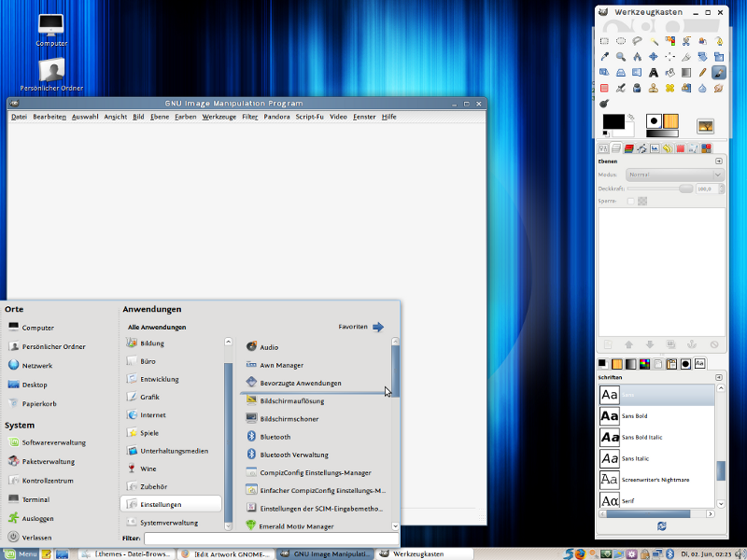747x560 pixels.
Task: Open the Schriften panel menu arrow
Action: [x=718, y=377]
